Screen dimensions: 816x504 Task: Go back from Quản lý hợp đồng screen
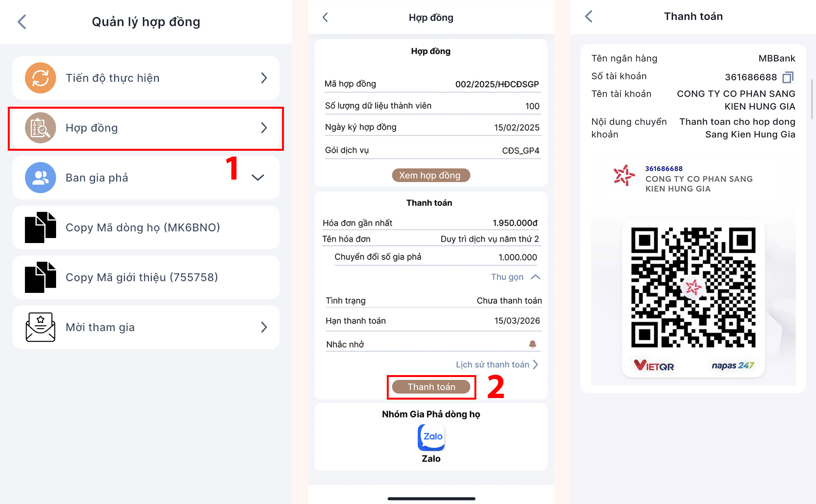(x=22, y=22)
